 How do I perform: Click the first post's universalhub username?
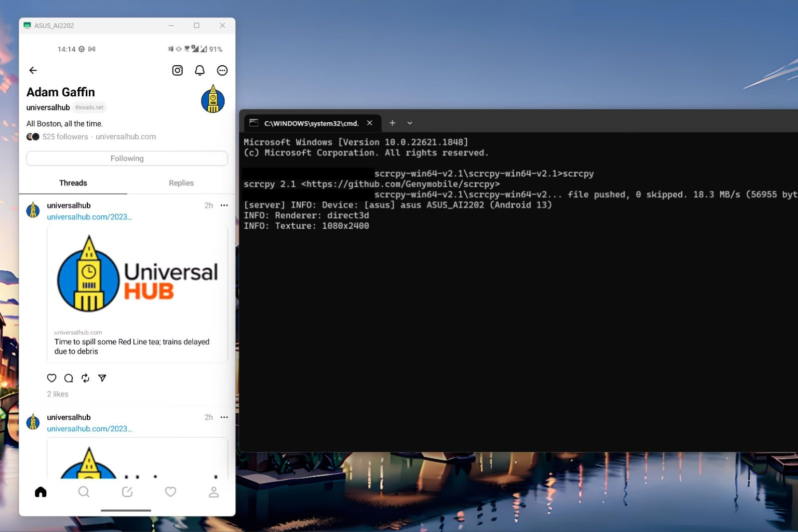coord(69,205)
